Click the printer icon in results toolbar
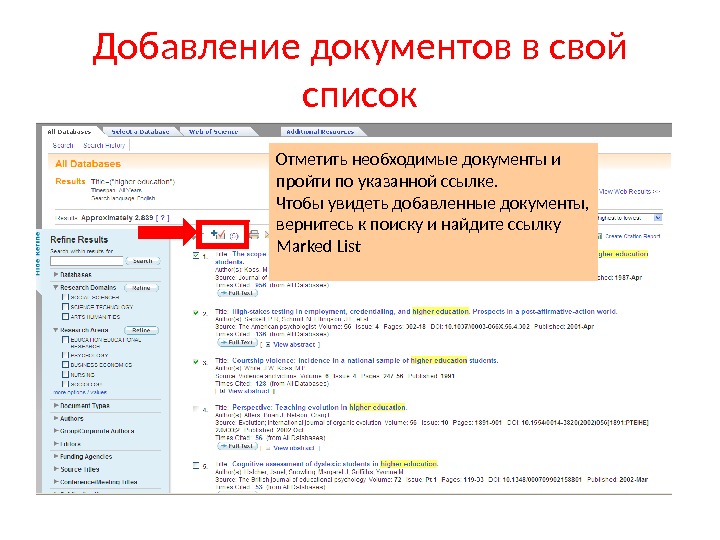 (254, 235)
